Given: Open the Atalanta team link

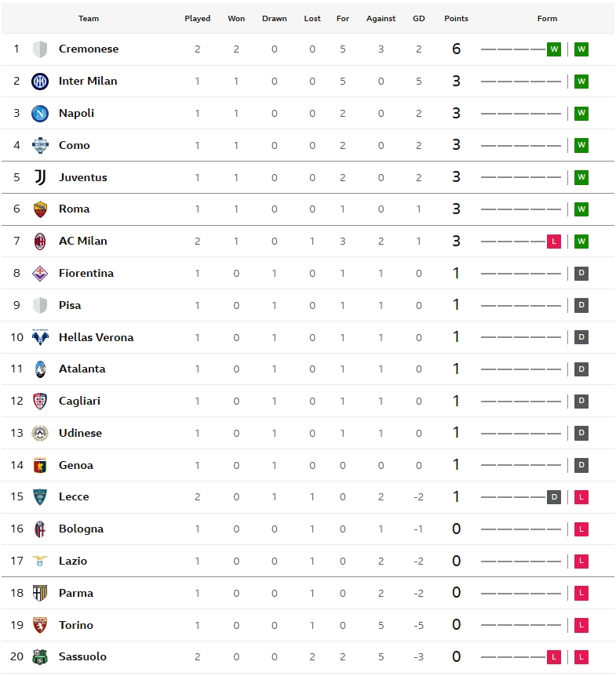Looking at the screenshot, I should click(82, 369).
